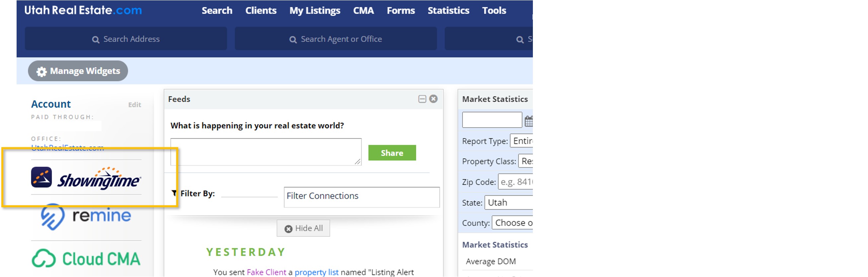
Task: Close the Feeds widget
Action: pos(433,99)
